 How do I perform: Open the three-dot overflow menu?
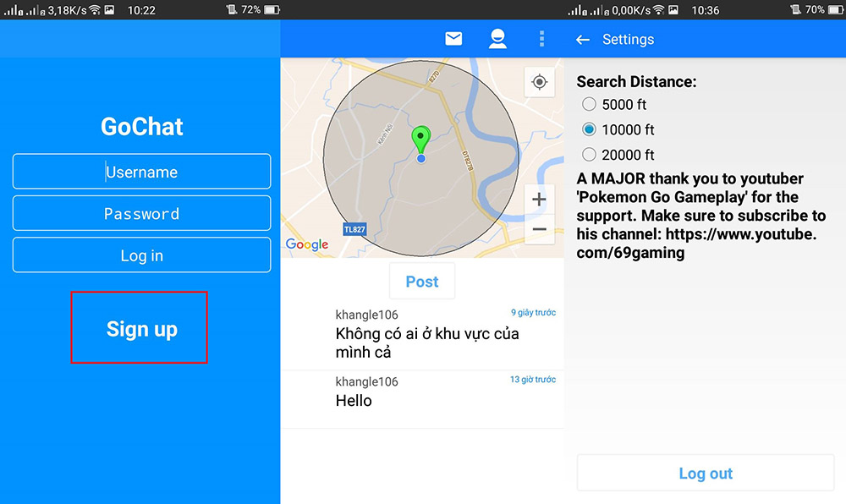[541, 39]
